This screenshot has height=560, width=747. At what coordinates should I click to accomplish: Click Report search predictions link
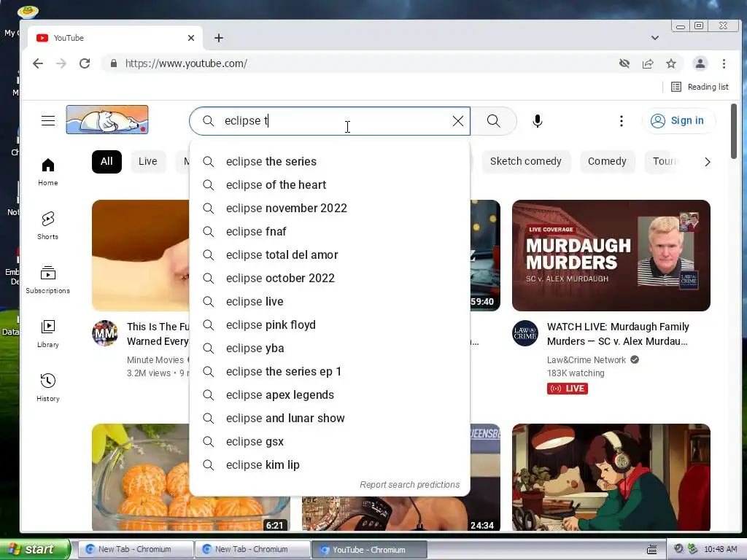coord(410,485)
